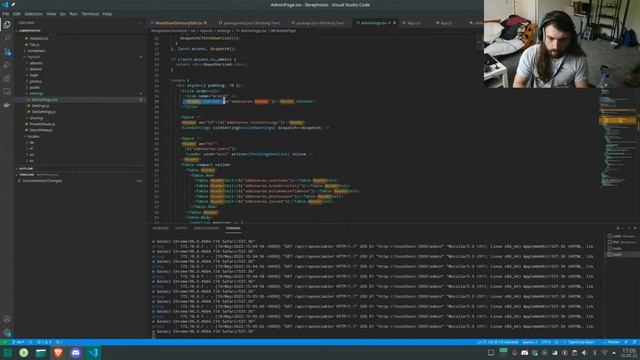The width and height of the screenshot is (640, 360).
Task: Collapse the Timeline section
Action: [x=26, y=175]
